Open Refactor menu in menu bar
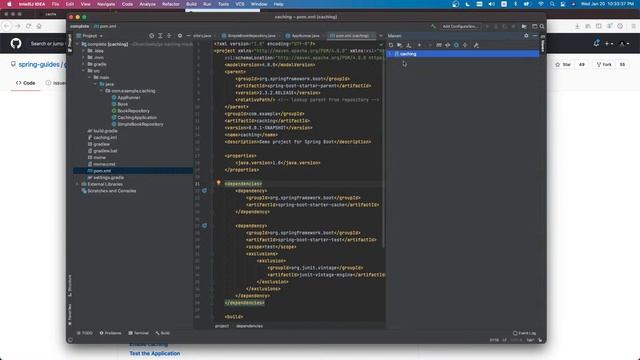Image resolution: width=640 pixels, height=360 pixels. [x=171, y=4]
